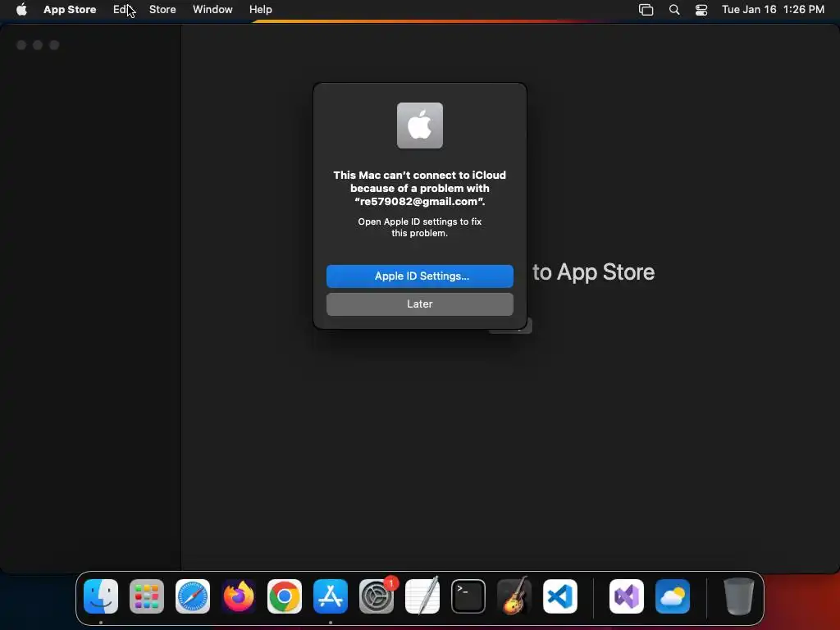Open Visual Studio purple icon in dock
The height and width of the screenshot is (630, 840).
pyautogui.click(x=627, y=596)
